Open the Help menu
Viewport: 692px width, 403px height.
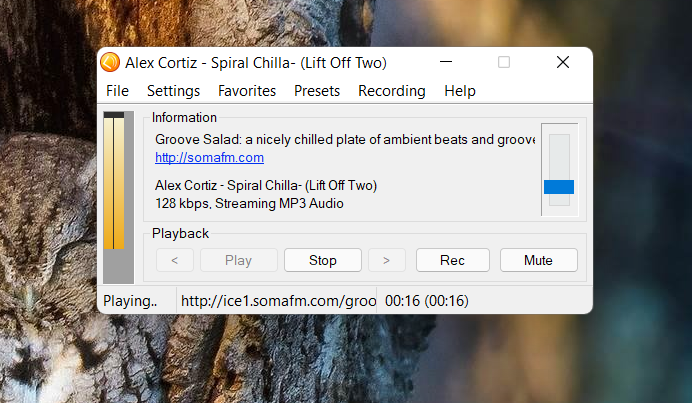tap(460, 91)
